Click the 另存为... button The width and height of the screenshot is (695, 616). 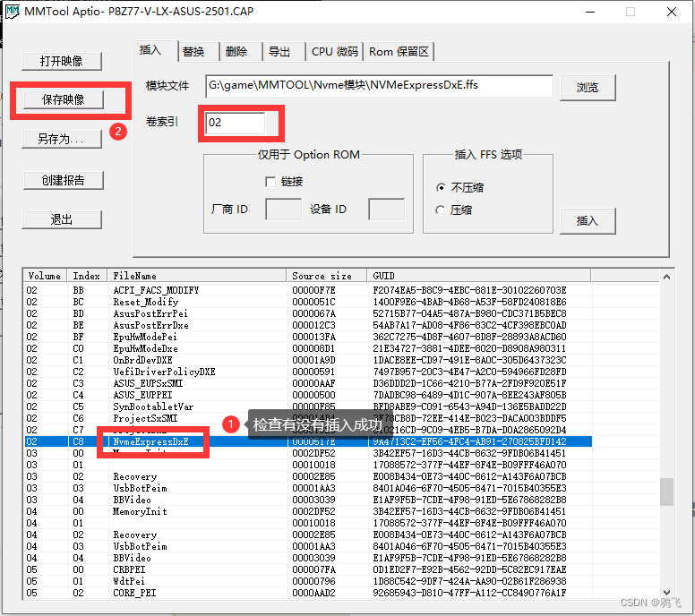[x=62, y=139]
